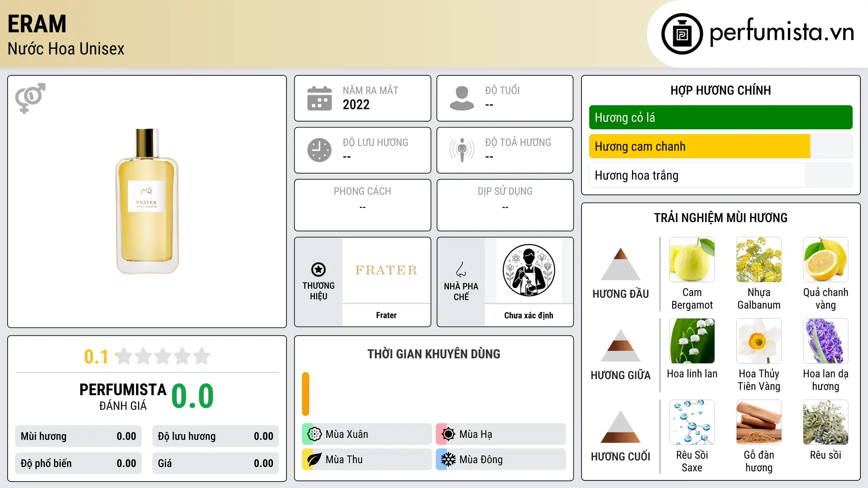The image size is (868, 488).
Task: Open the Frater brand name link
Action: coord(386,315)
